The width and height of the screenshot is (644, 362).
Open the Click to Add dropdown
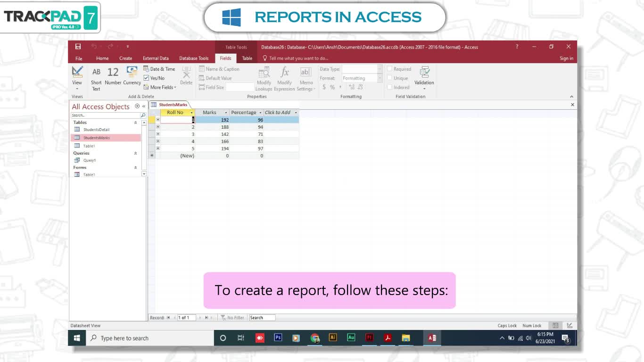(x=296, y=113)
